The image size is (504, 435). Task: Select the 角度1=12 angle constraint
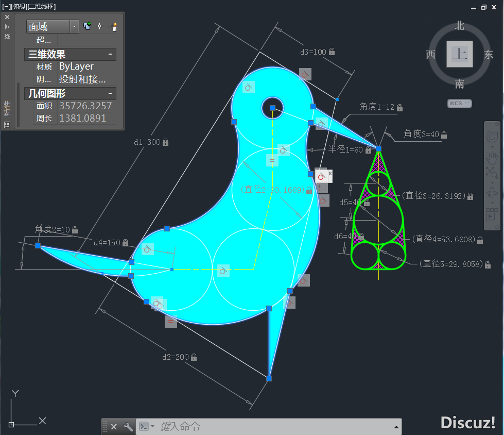click(x=381, y=107)
